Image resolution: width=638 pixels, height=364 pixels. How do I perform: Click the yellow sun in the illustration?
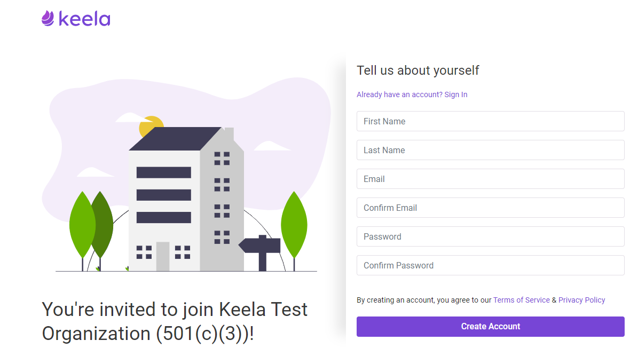point(151,125)
